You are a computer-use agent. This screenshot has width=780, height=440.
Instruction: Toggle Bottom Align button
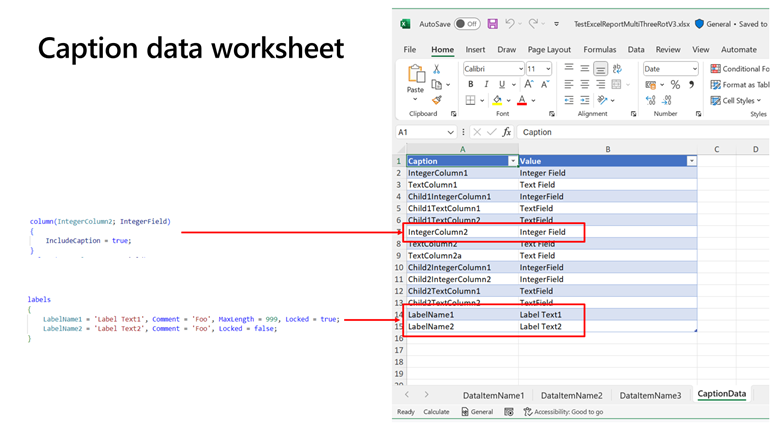click(x=601, y=69)
